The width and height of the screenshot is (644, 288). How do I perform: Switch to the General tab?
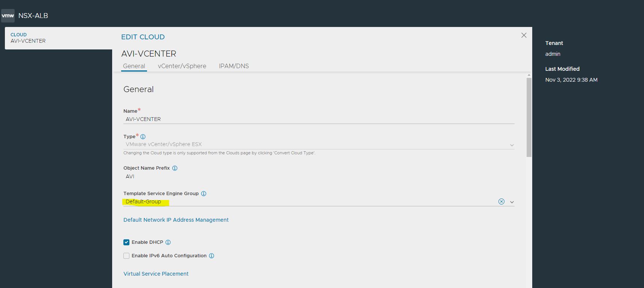pos(134,66)
